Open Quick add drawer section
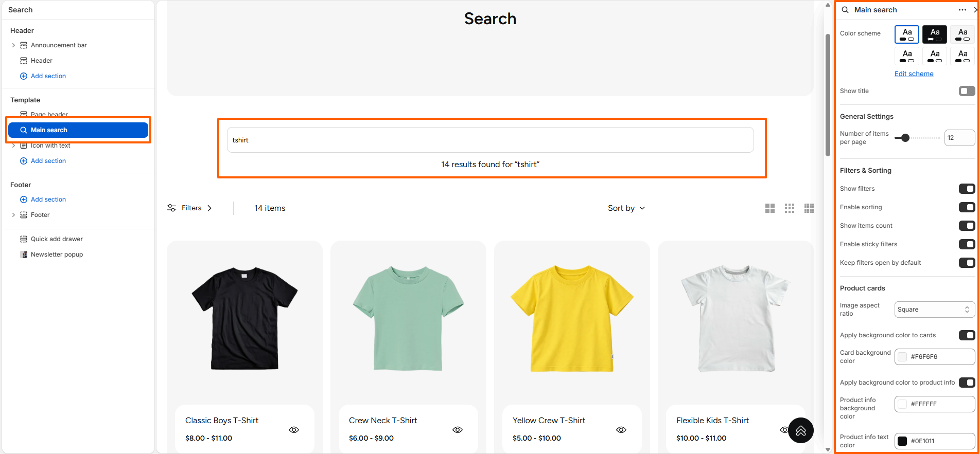Screen dimensions: 980x454 coord(57,239)
